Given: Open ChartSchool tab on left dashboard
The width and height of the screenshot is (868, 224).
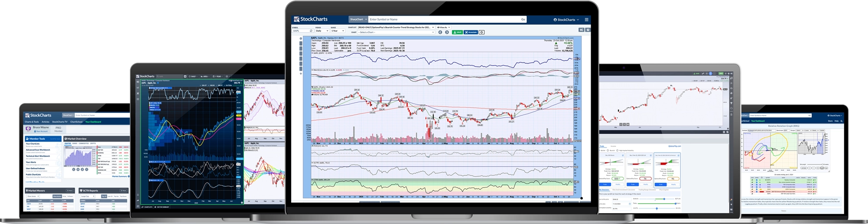Looking at the screenshot, I should click(76, 122).
